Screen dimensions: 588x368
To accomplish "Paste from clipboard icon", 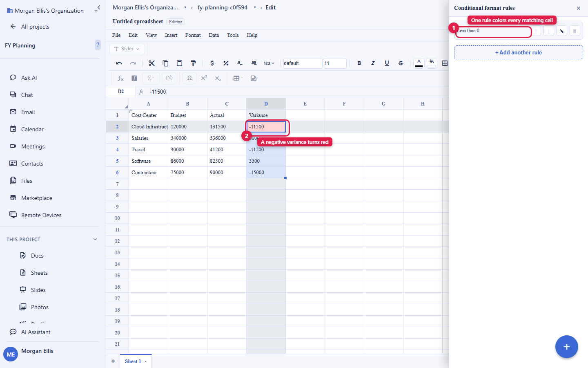I will (x=179, y=63).
